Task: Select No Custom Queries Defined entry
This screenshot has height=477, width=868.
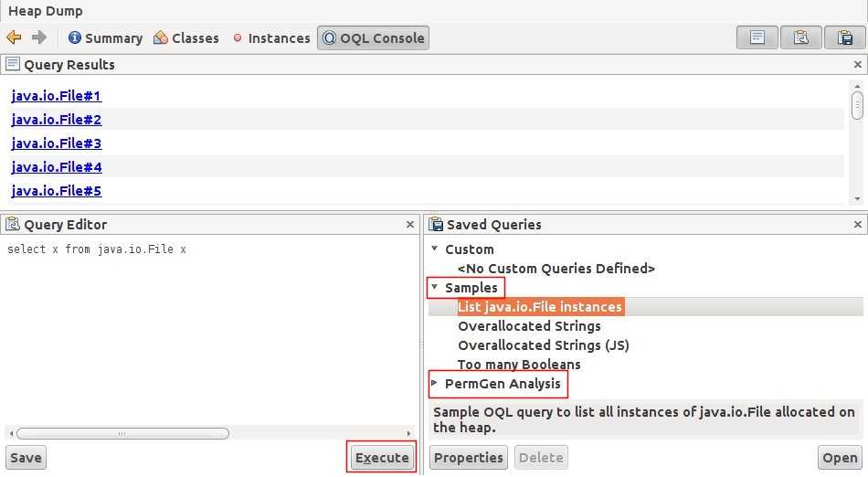Action: pos(556,269)
